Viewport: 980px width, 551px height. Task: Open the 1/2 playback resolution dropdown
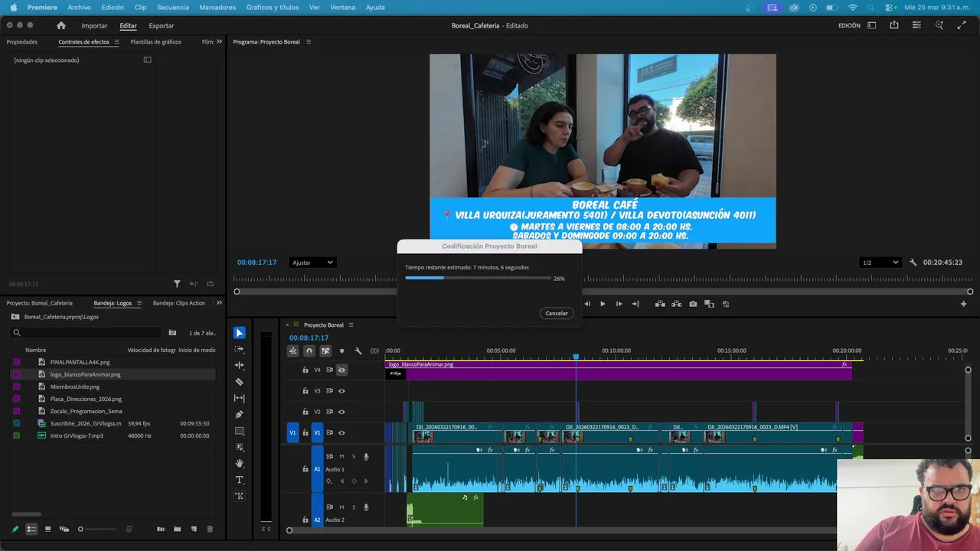(880, 262)
